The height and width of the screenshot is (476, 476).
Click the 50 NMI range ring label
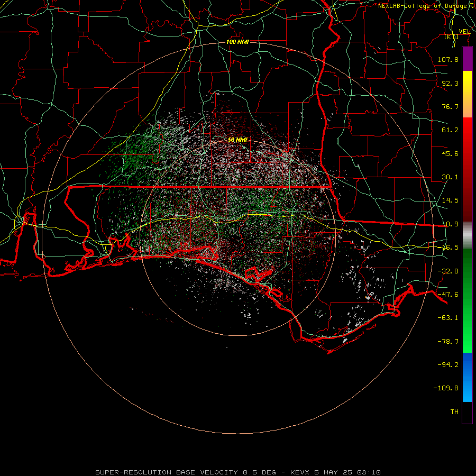tap(237, 140)
